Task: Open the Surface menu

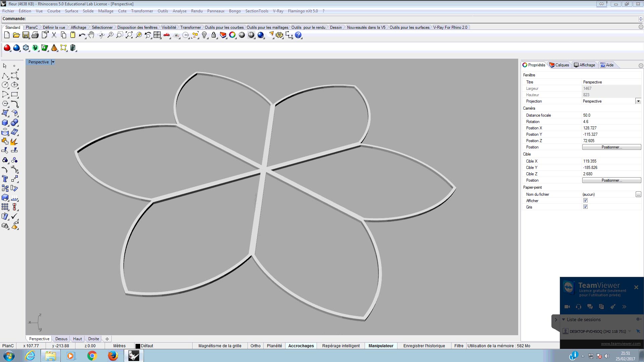Action: coord(71,11)
